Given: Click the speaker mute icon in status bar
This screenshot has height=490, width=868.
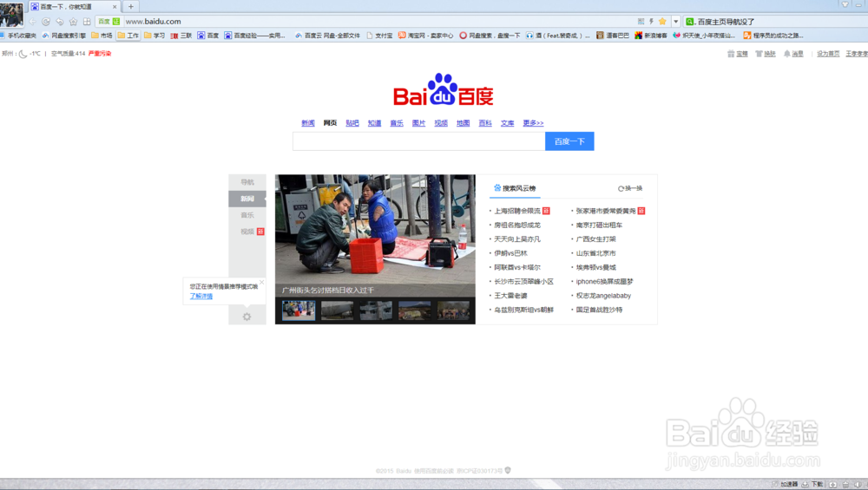Looking at the screenshot, I should tap(858, 484).
